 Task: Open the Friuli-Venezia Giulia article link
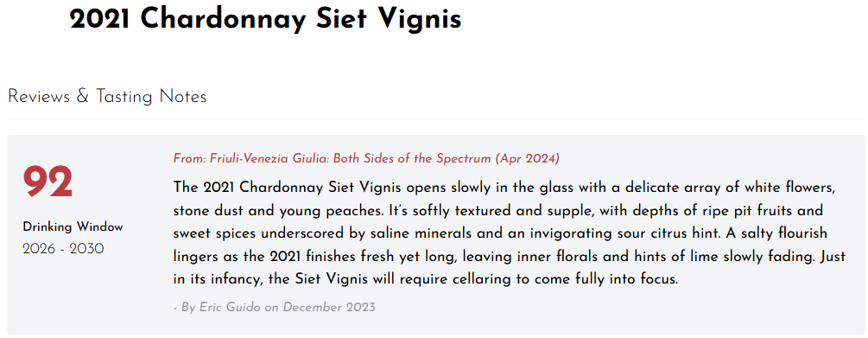(366, 158)
